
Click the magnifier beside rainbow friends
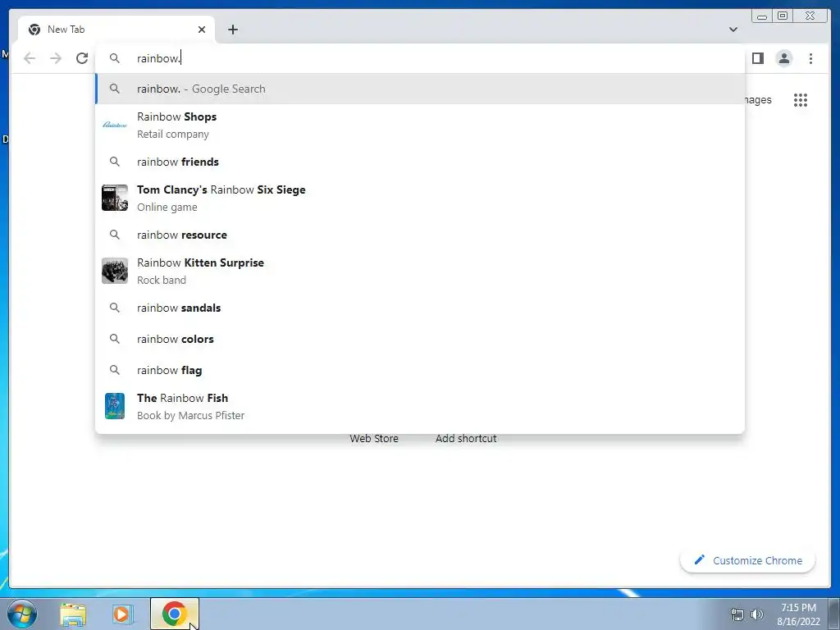[x=115, y=162]
